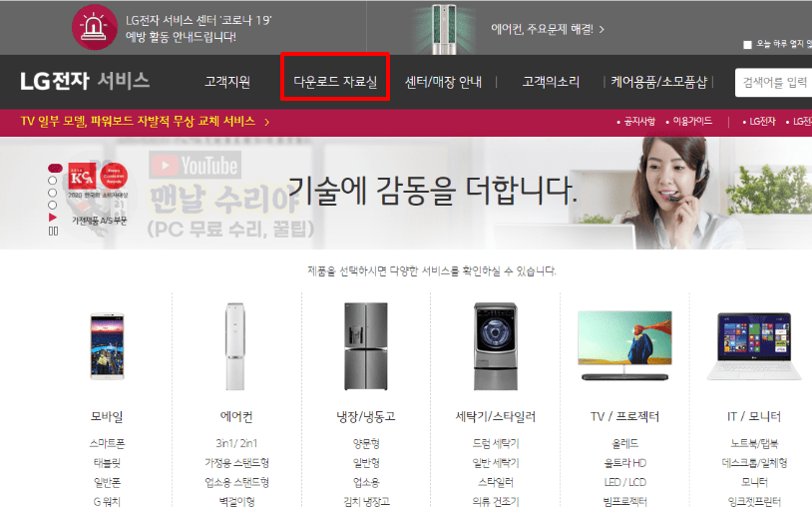The width and height of the screenshot is (812, 507).
Task: Open the 고객의소리 menu
Action: 551,81
